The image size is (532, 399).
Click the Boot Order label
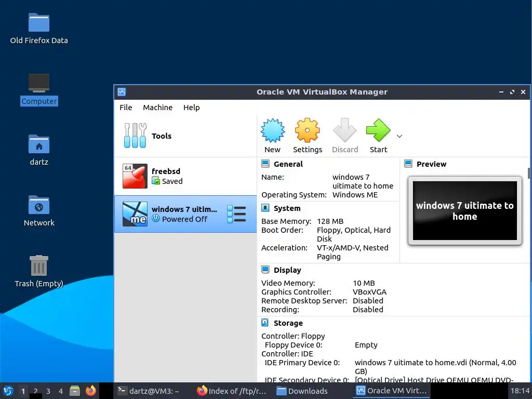point(282,230)
